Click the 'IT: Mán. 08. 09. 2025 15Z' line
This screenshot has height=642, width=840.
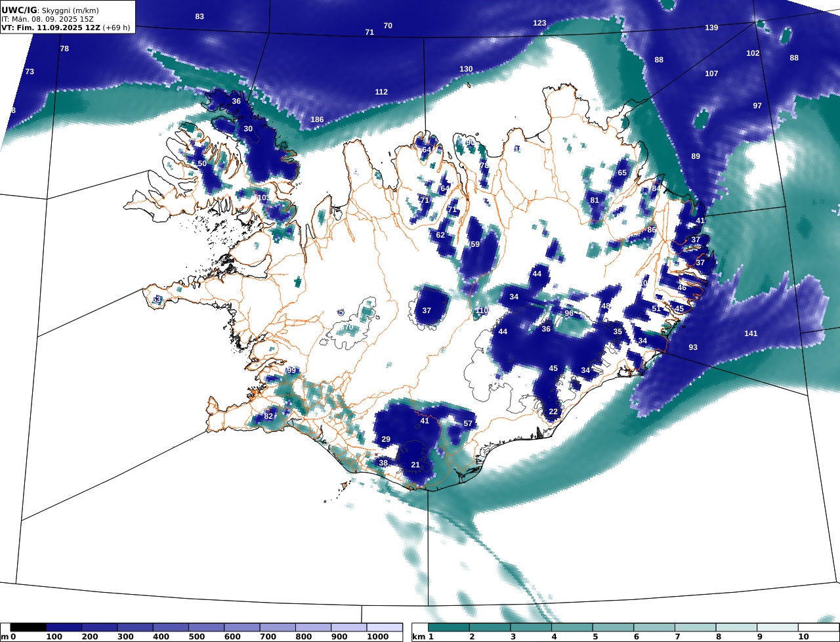coord(47,19)
